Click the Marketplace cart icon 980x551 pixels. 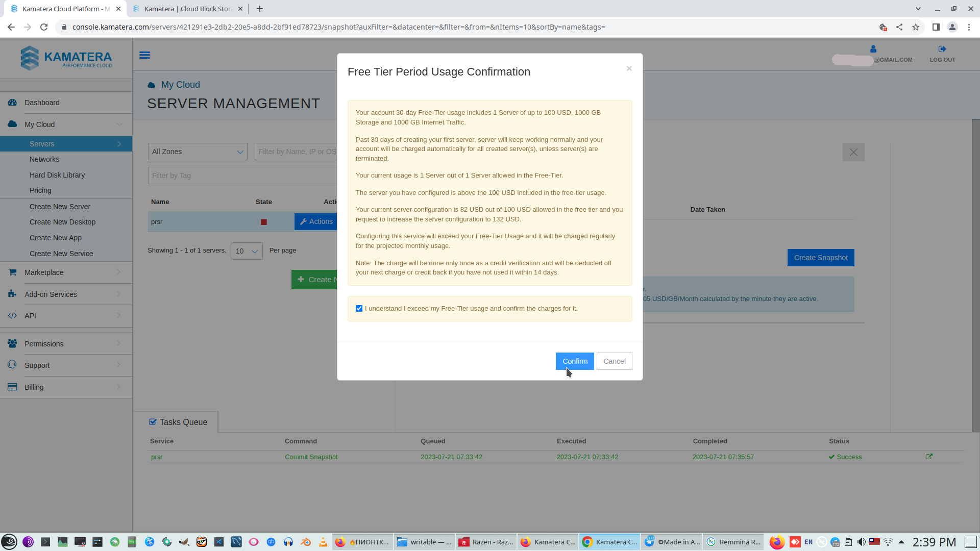[x=13, y=272]
